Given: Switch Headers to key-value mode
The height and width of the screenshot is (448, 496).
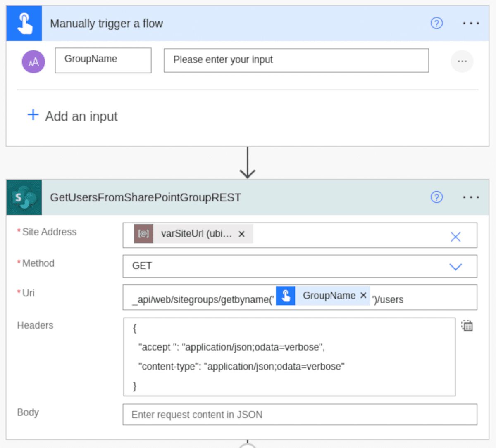Looking at the screenshot, I should click(467, 326).
